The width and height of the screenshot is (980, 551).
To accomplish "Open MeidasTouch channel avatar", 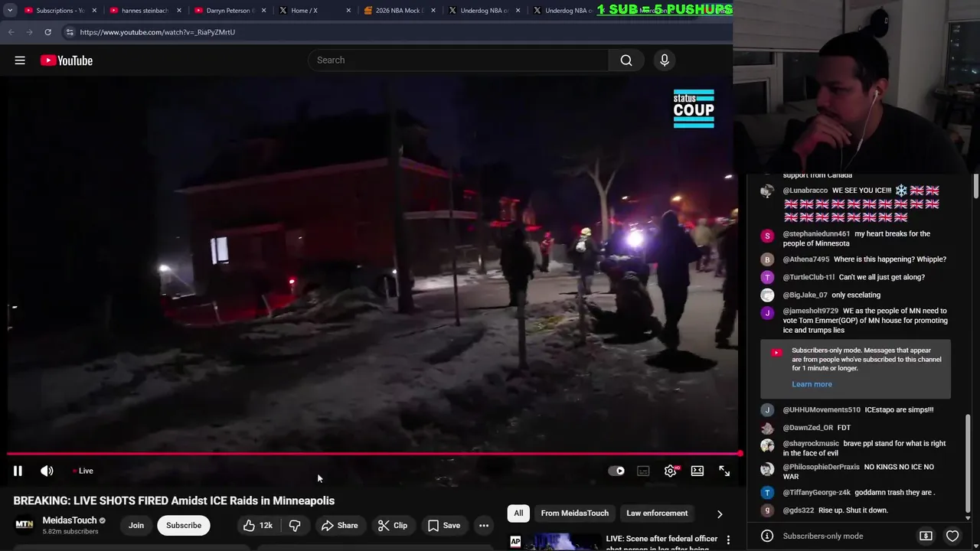I will point(24,525).
